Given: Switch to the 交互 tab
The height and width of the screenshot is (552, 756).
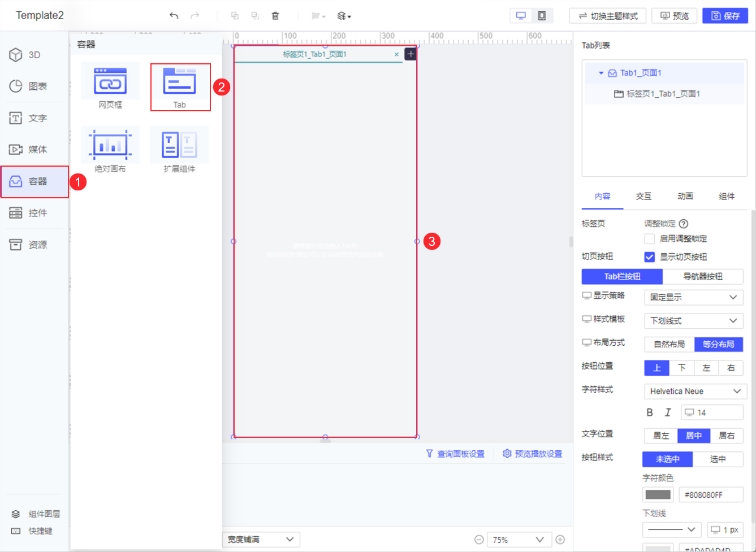Looking at the screenshot, I should (643, 196).
